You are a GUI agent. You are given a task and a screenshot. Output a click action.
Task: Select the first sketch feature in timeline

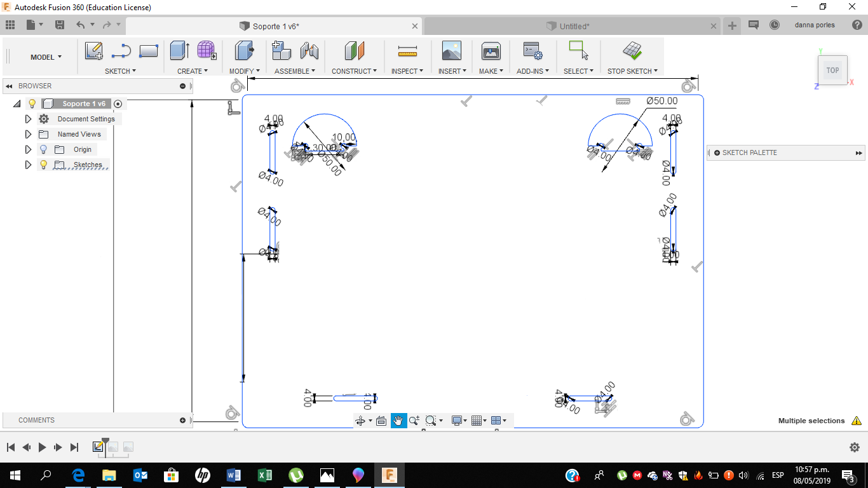coord(98,447)
